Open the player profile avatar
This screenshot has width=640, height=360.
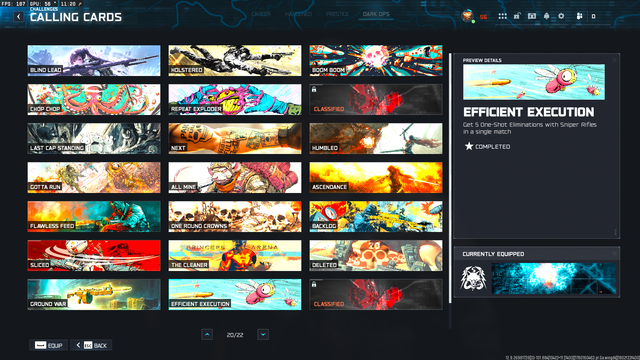point(467,16)
